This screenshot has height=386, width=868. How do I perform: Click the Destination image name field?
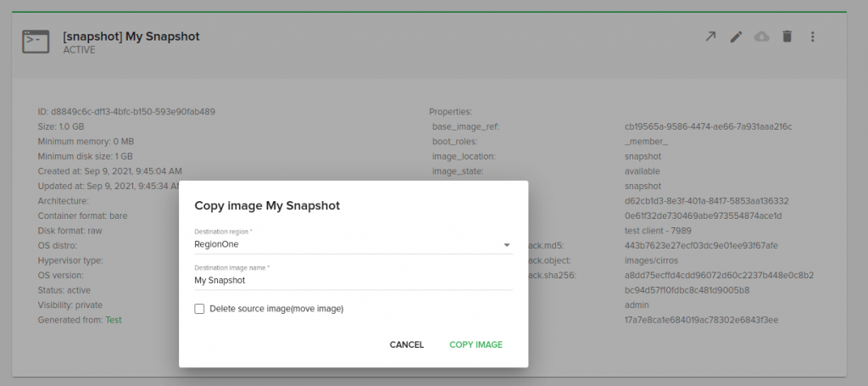pos(353,280)
